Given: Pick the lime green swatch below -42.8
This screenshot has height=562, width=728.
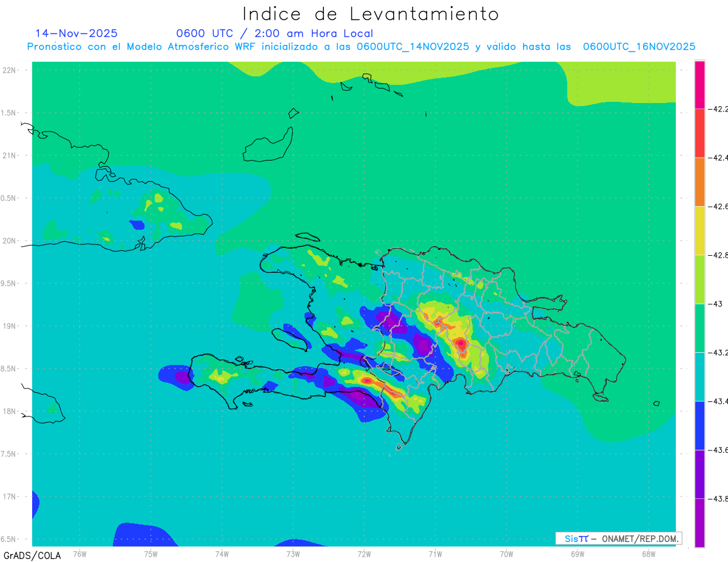Looking at the screenshot, I should point(699,279).
